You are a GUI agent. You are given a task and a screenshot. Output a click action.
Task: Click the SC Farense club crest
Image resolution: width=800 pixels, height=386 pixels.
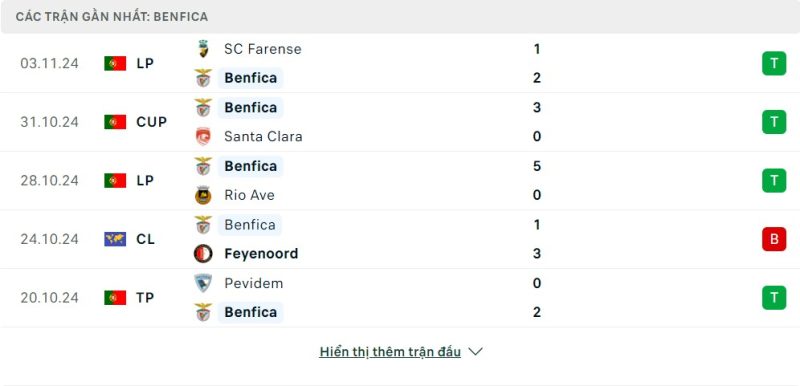pyautogui.click(x=203, y=49)
